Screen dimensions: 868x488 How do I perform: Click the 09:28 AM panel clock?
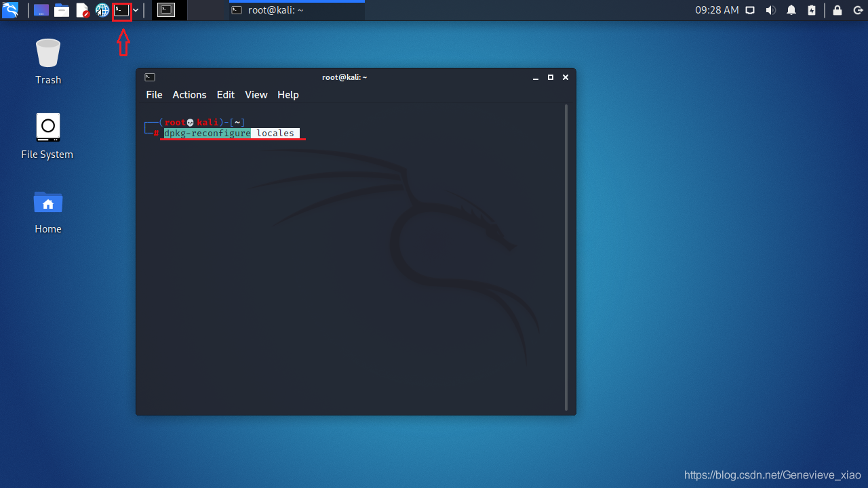tap(717, 10)
